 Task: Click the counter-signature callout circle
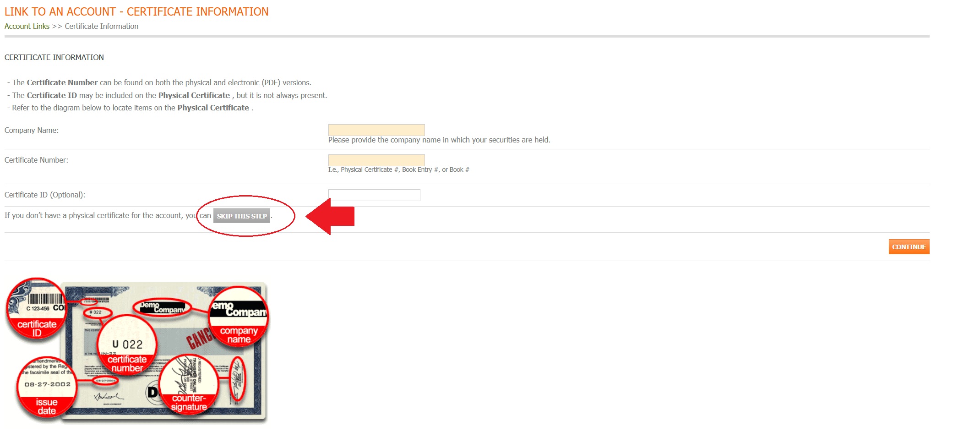point(189,384)
